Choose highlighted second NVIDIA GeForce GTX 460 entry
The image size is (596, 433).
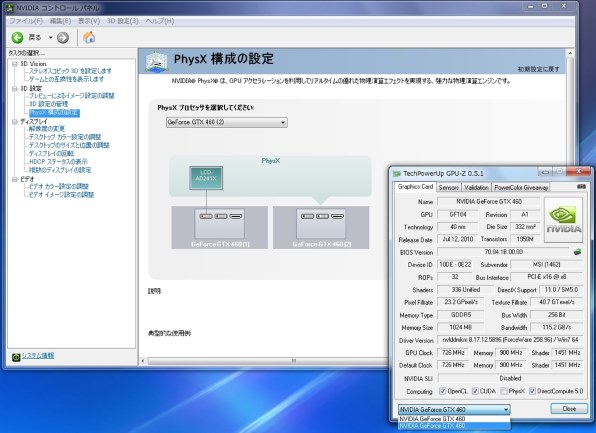[x=454, y=426]
